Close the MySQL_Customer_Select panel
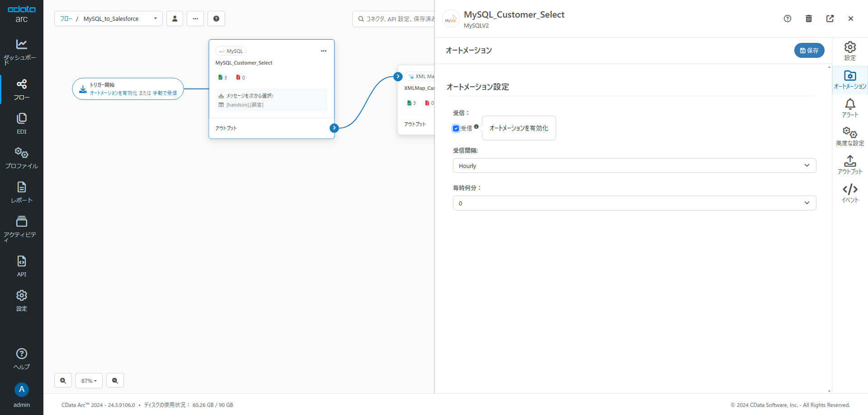This screenshot has width=868, height=415. click(x=851, y=19)
